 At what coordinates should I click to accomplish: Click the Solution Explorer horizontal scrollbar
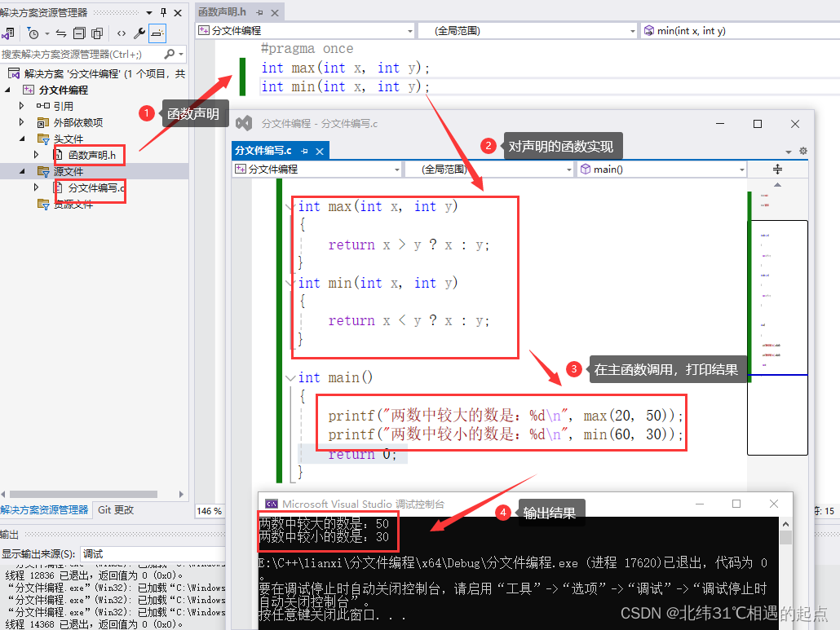pyautogui.click(x=83, y=494)
